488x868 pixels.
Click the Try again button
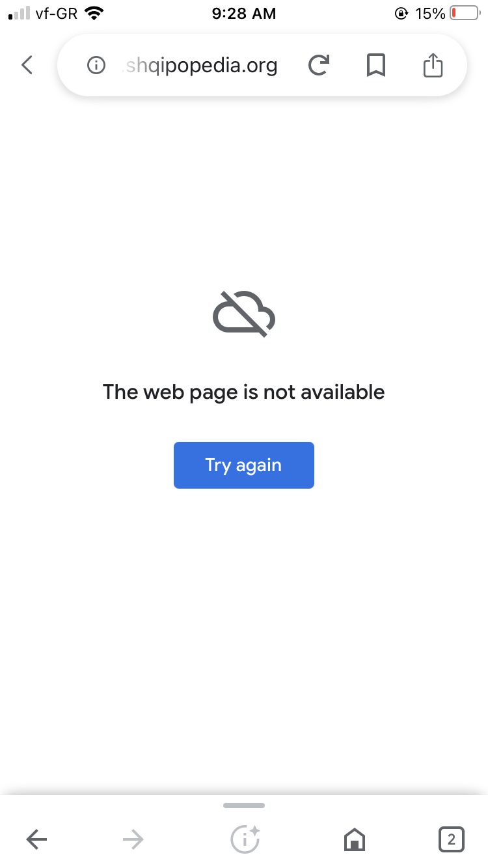[x=244, y=465]
